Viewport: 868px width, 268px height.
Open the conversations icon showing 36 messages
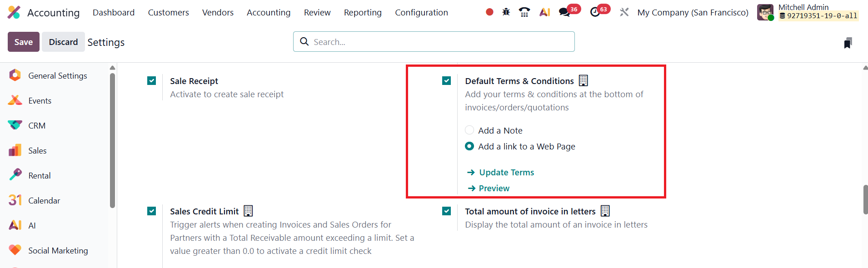pyautogui.click(x=565, y=12)
